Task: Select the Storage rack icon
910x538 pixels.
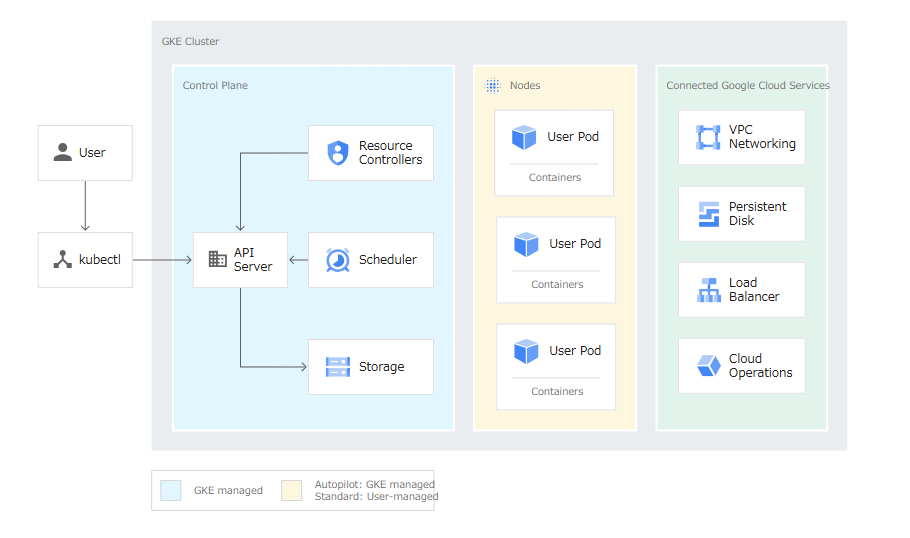Action: tap(338, 367)
